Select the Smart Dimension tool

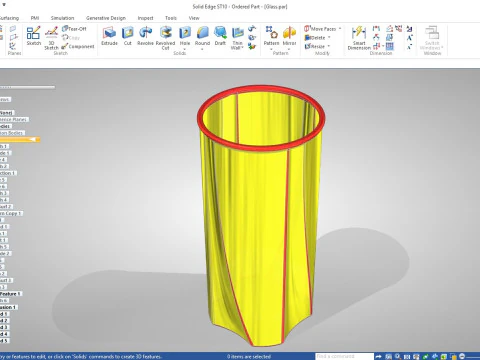click(359, 38)
